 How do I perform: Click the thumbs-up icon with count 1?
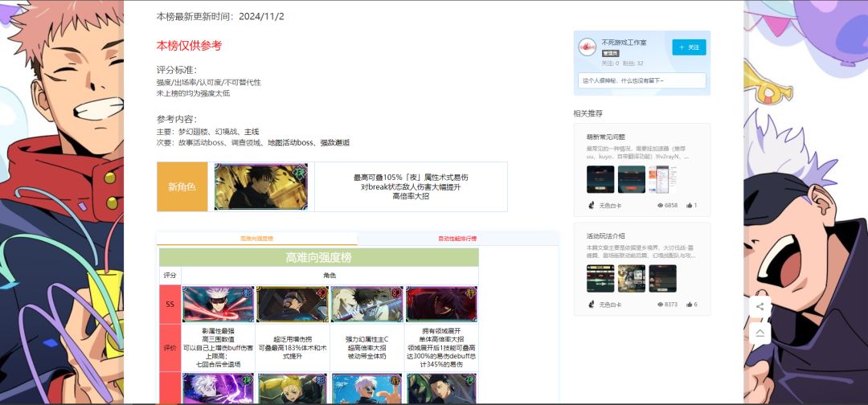click(x=690, y=205)
